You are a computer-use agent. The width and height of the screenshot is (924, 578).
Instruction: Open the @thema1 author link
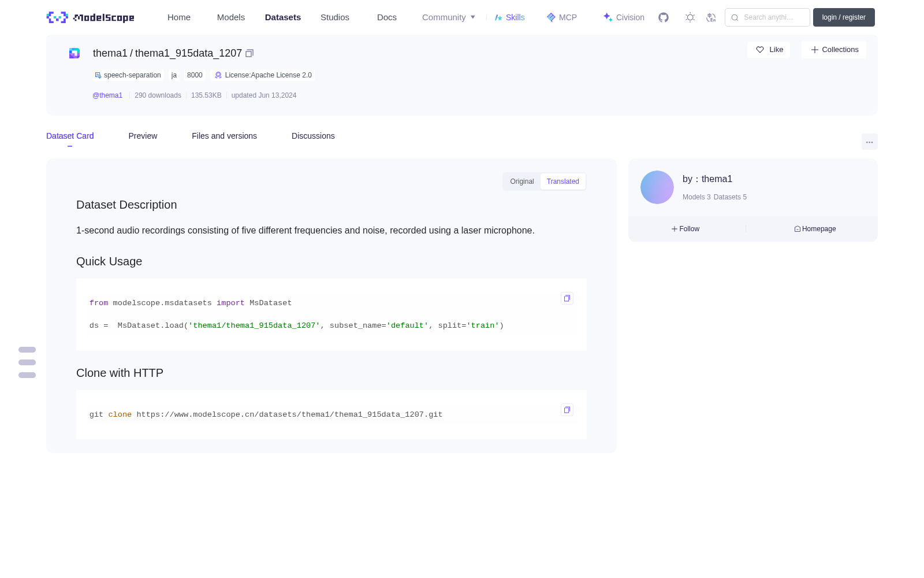click(x=107, y=95)
